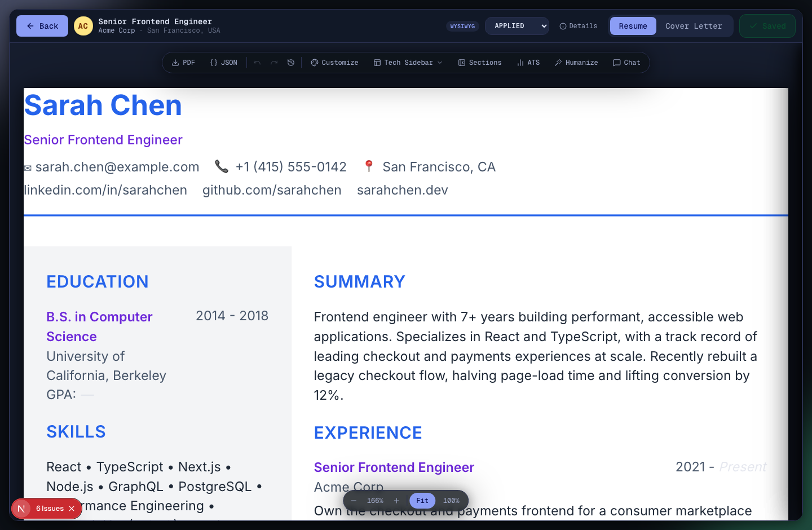Set zoom to 100%
Viewport: 812px width, 530px height.
451,501
